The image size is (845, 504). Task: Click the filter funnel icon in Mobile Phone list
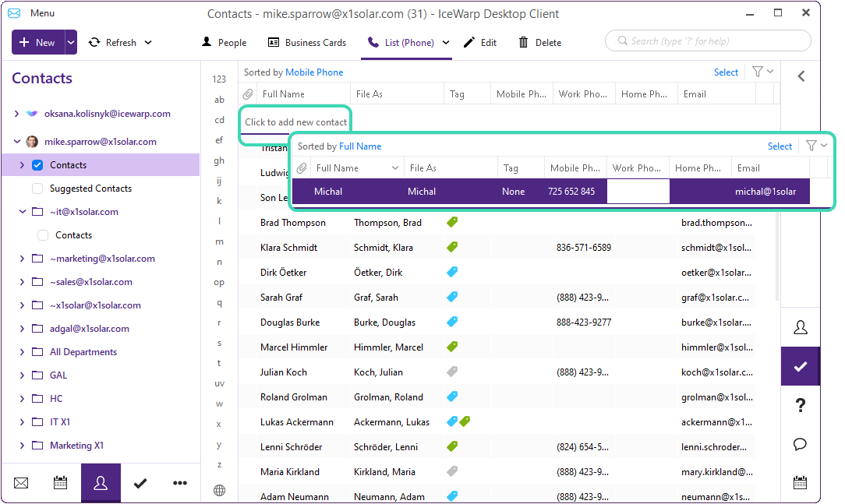click(758, 72)
